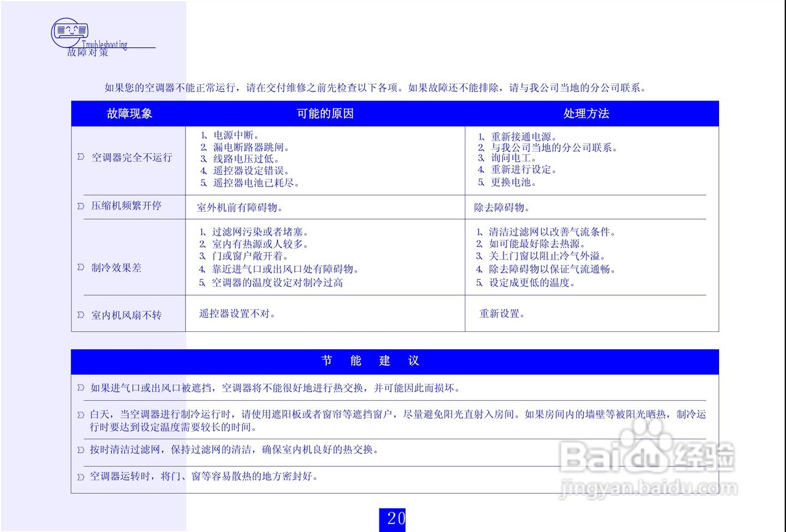786x532 pixels.
Task: Click the solution 询问电工
Action: click(x=507, y=159)
